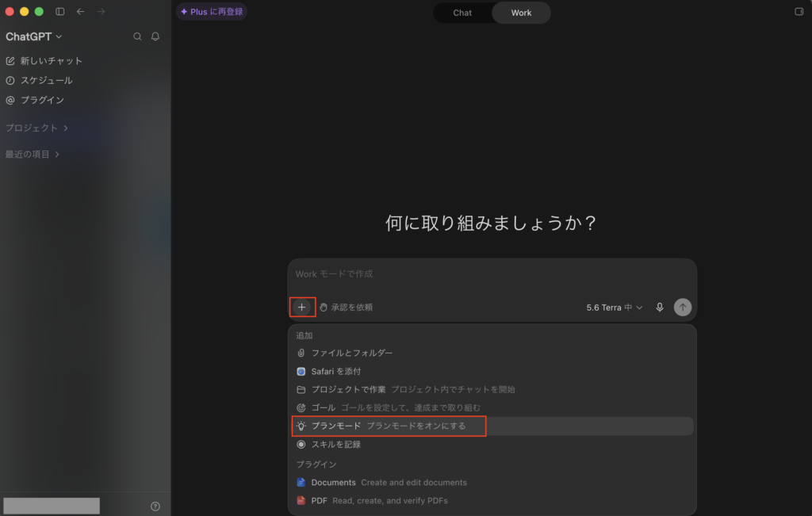
Task: Switch to the Work tab
Action: tap(521, 13)
